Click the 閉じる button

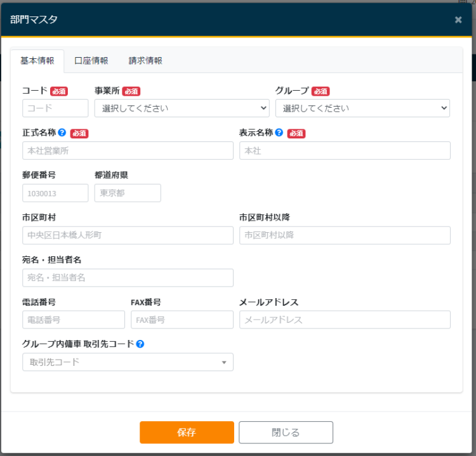pos(286,433)
